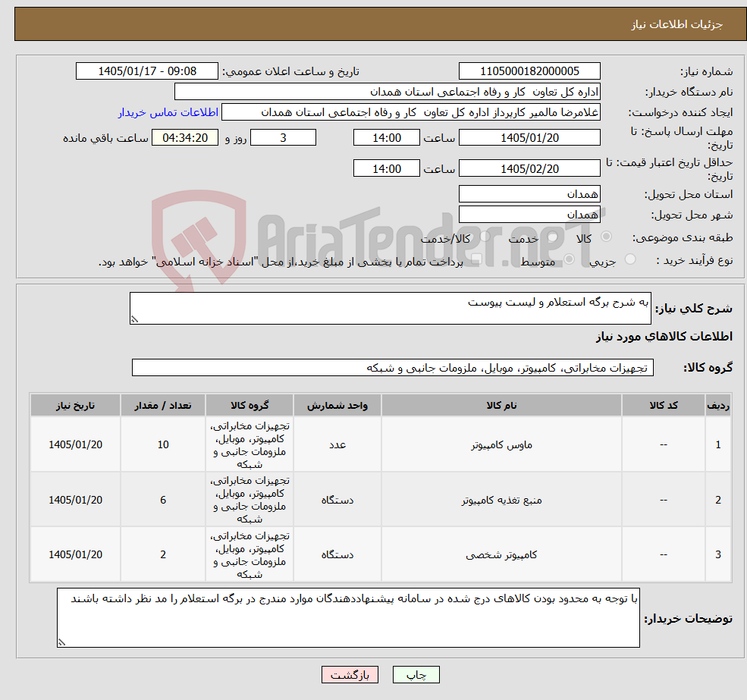Click the goods group field
This screenshot has height=700, width=747.
[x=393, y=367]
